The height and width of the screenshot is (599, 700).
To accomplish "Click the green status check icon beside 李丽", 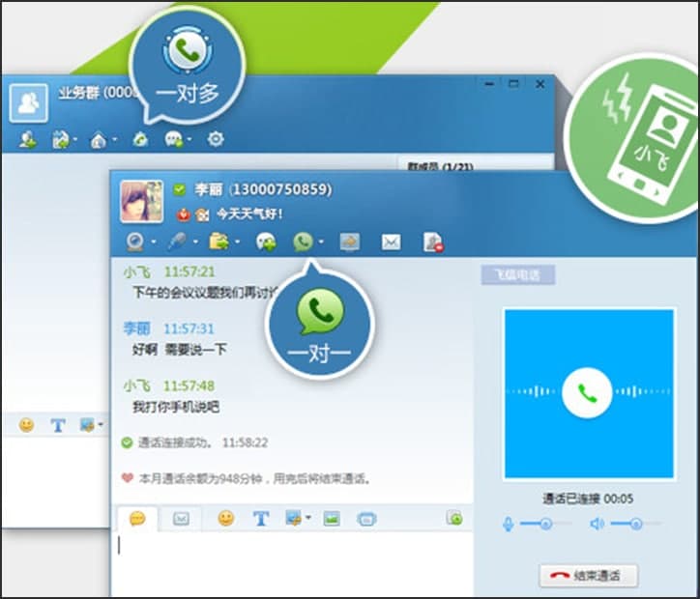I will click(180, 190).
